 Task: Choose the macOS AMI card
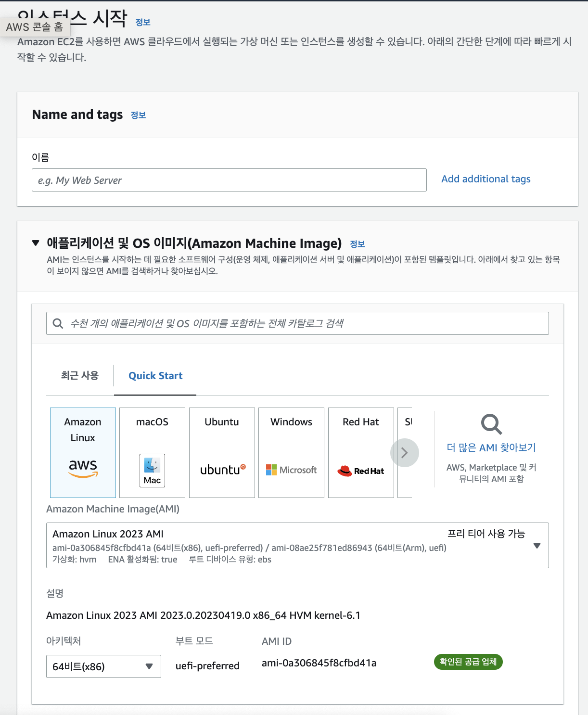152,452
